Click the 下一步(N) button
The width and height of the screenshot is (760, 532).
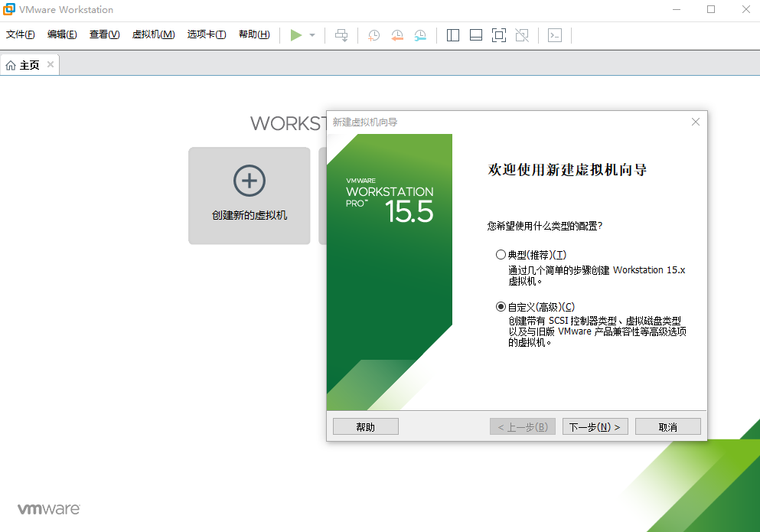595,427
